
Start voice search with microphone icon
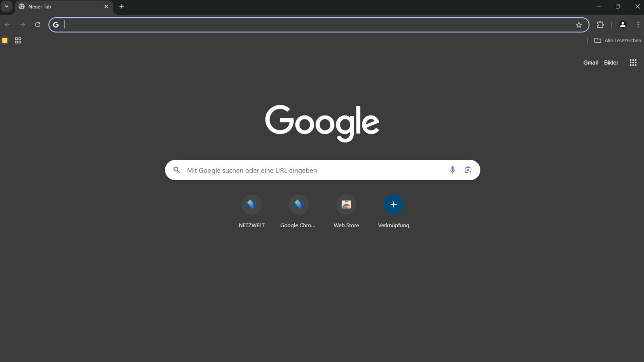coord(452,170)
